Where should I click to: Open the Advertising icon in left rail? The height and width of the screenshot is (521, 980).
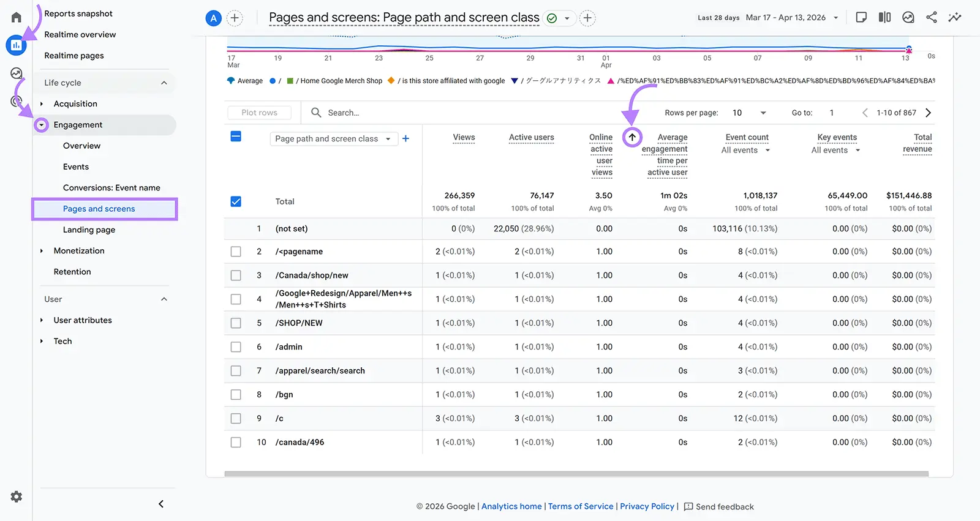[x=17, y=101]
